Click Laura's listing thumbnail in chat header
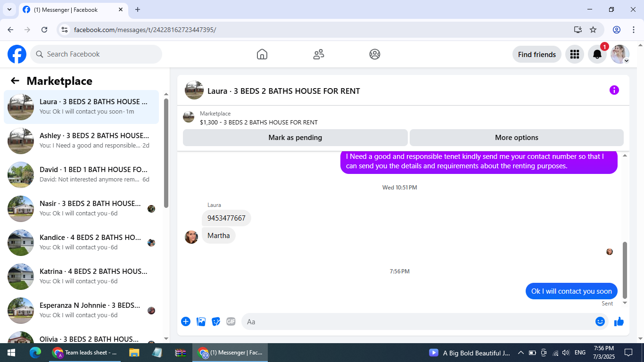The image size is (644, 362). (194, 90)
